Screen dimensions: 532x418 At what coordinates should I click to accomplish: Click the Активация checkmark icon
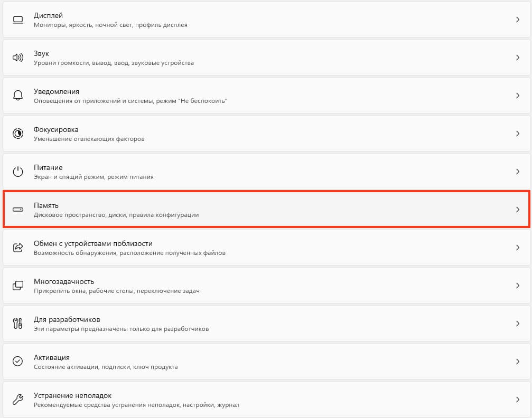coord(17,362)
